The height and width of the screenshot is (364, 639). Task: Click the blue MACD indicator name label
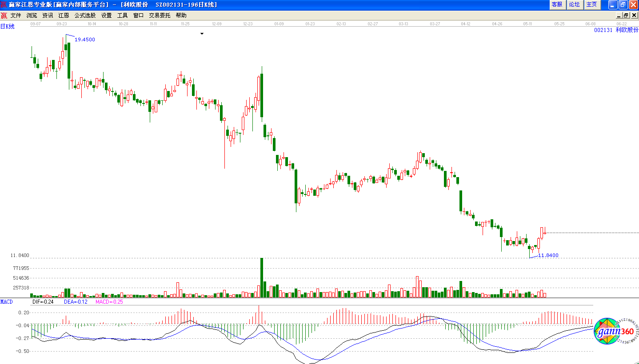click(x=7, y=302)
